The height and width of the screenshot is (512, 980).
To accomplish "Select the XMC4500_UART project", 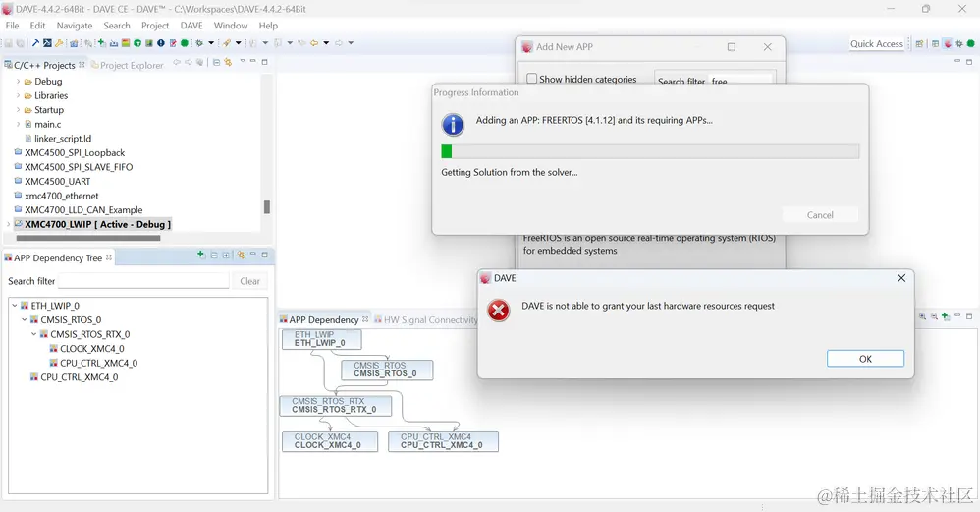I will pos(58,181).
